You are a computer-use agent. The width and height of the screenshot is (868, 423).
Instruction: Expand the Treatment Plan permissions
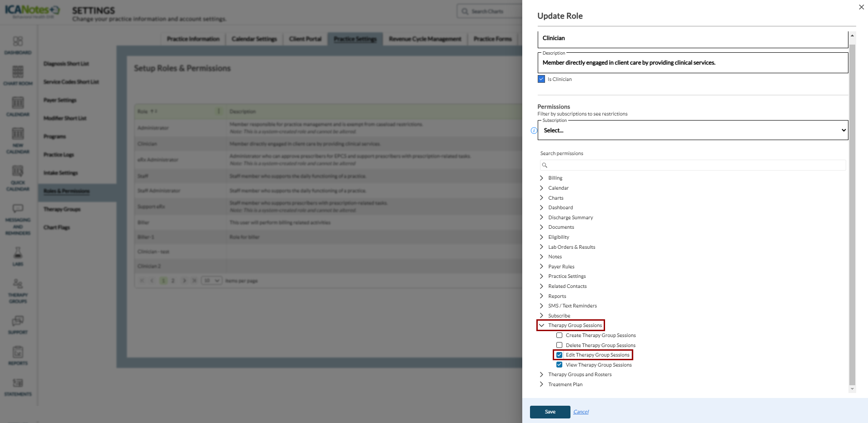[541, 384]
